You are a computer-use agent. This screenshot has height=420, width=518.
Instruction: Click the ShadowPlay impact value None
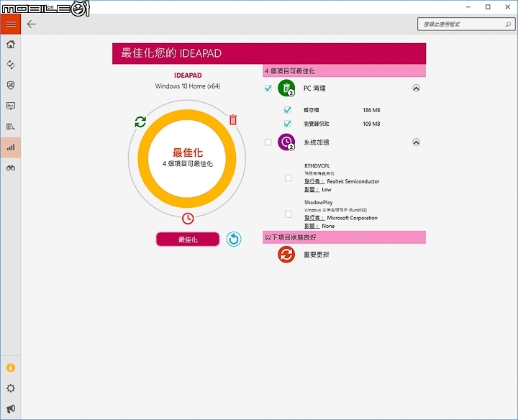(328, 226)
